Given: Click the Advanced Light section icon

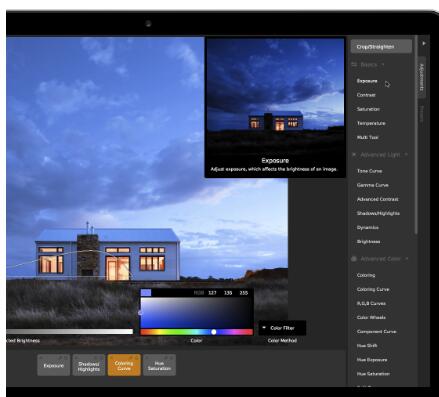Looking at the screenshot, I should point(354,155).
